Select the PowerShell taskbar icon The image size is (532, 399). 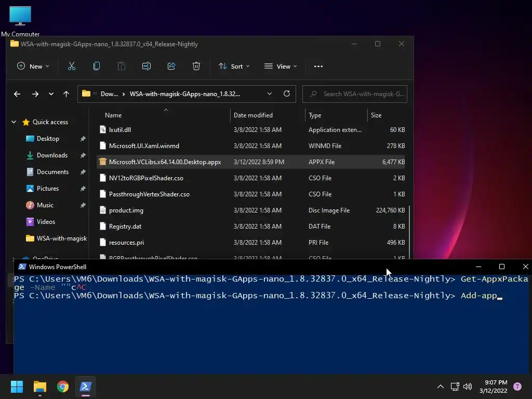[x=86, y=387]
